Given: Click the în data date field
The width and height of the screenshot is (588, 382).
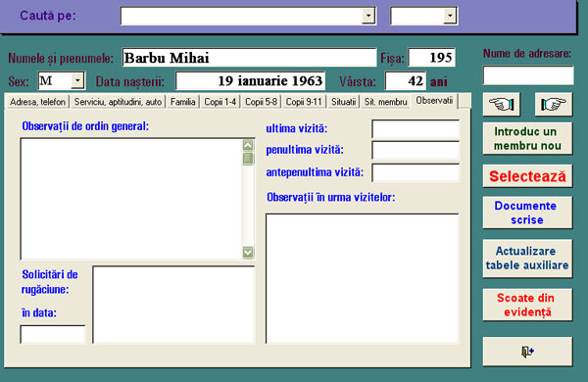Looking at the screenshot, I should (x=53, y=334).
